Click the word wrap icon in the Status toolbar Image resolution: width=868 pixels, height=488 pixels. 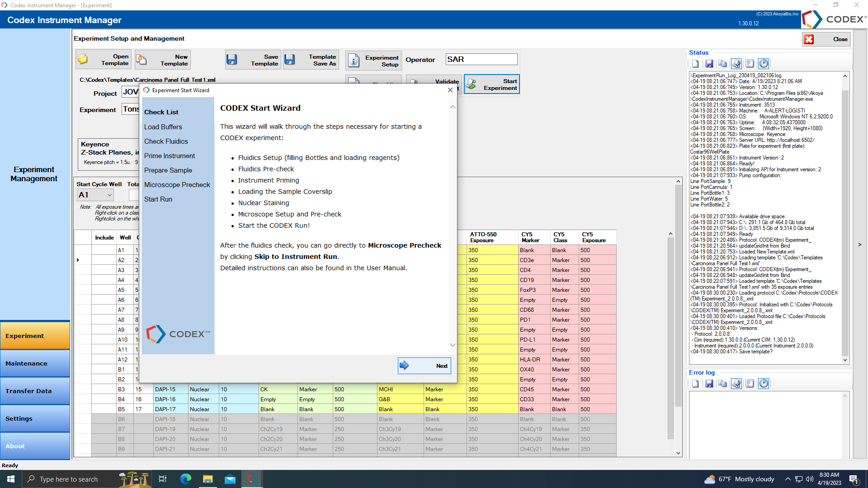[x=750, y=64]
